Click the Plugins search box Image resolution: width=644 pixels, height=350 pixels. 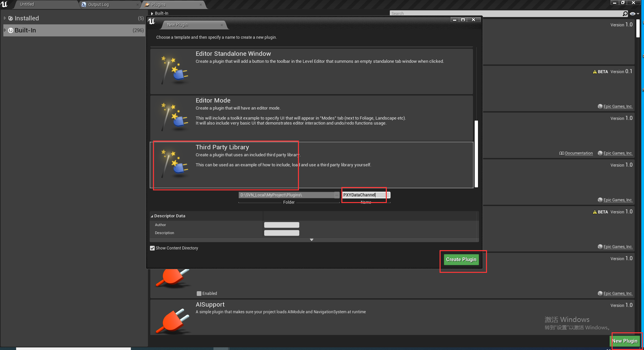506,14
